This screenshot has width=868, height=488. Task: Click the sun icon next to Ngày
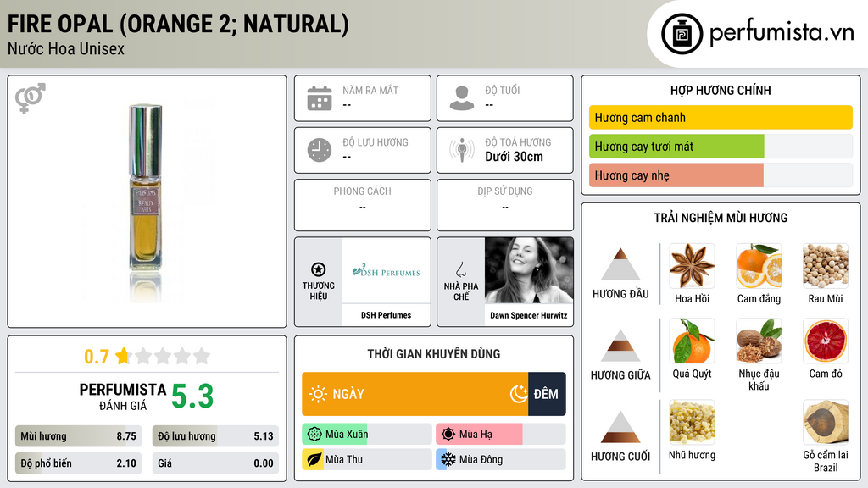[x=318, y=394]
